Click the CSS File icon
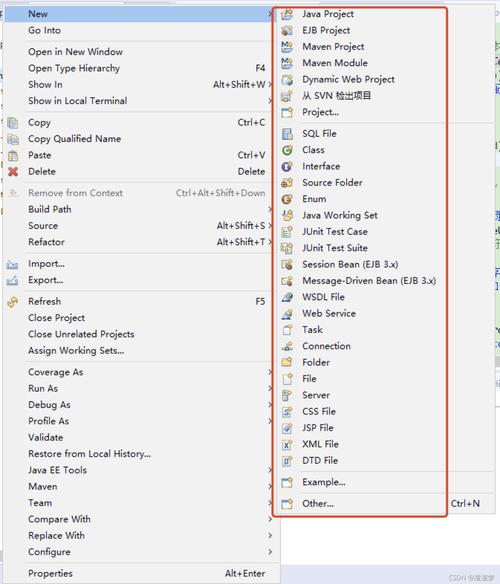Screen dimensions: 500x584 coord(287,412)
